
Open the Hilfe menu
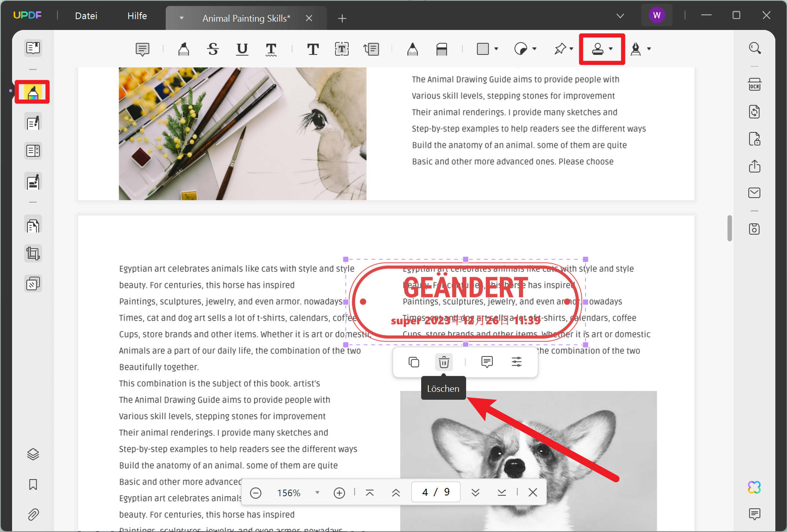(137, 16)
